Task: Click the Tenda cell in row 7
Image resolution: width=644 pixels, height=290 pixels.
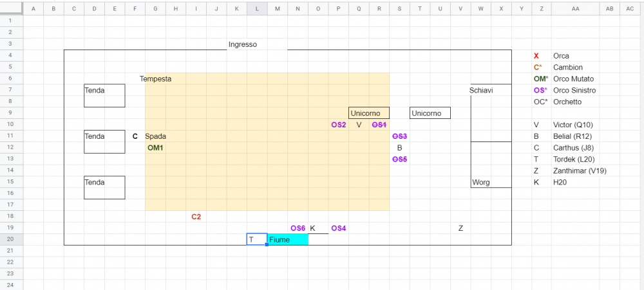Action: (x=95, y=91)
